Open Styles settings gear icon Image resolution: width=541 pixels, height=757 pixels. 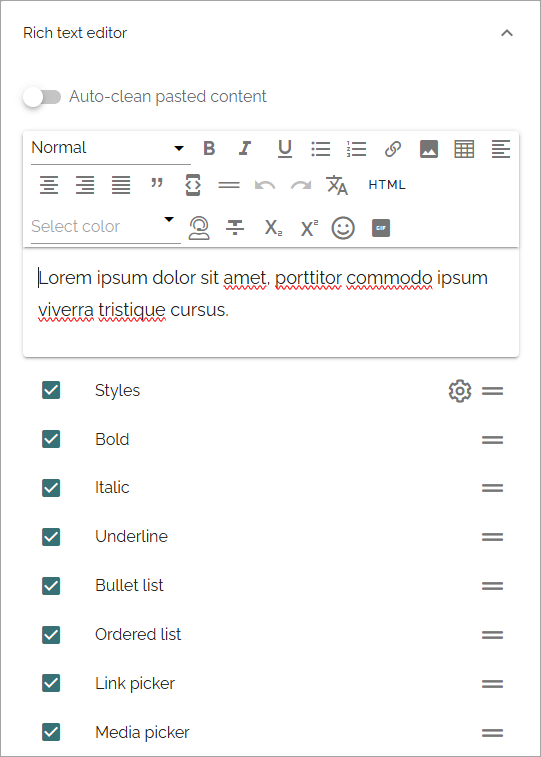pos(460,391)
